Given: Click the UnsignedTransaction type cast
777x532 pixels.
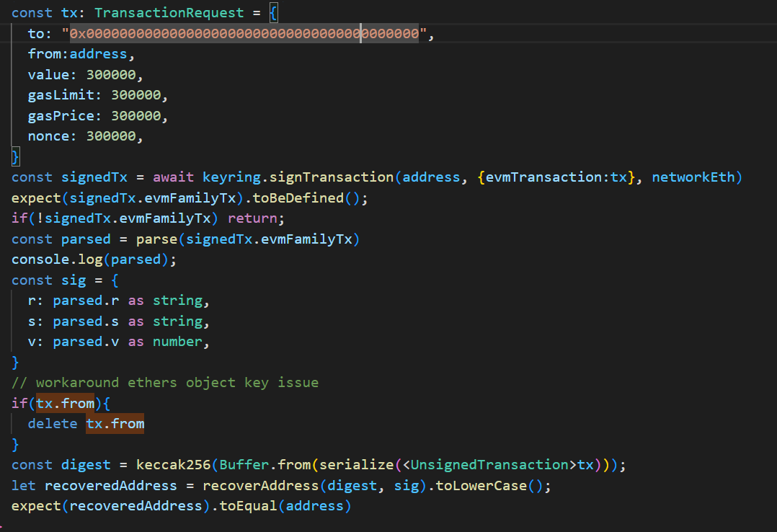Looking at the screenshot, I should tap(490, 465).
